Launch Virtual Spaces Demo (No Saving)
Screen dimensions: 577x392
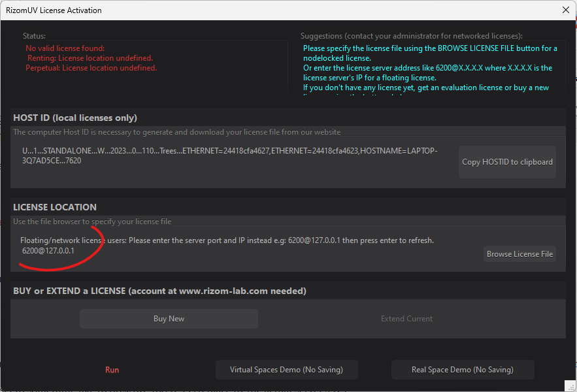pos(287,370)
